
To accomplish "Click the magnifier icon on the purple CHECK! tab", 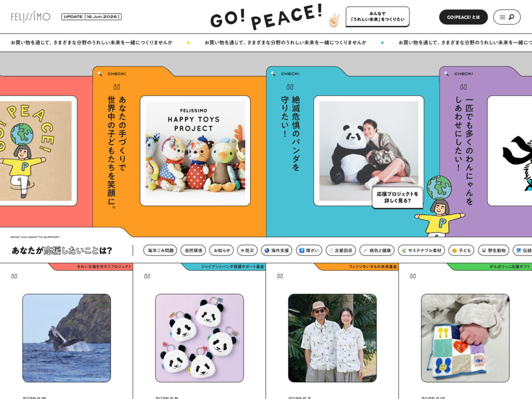I will click(446, 74).
